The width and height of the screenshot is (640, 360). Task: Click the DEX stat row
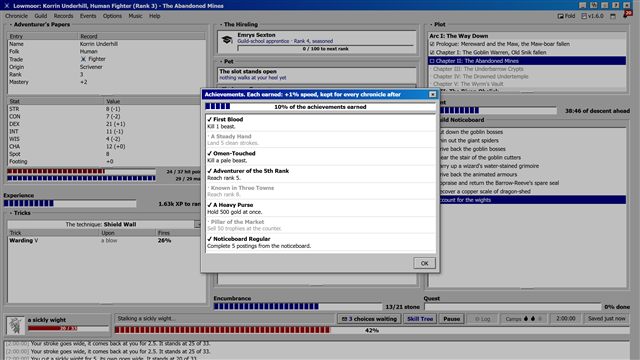coord(106,124)
